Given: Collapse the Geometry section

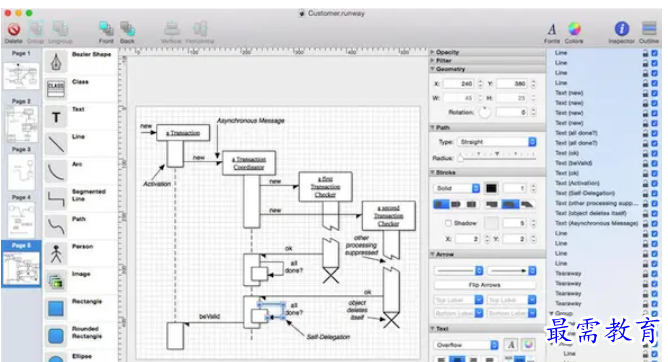Looking at the screenshot, I should (x=432, y=69).
